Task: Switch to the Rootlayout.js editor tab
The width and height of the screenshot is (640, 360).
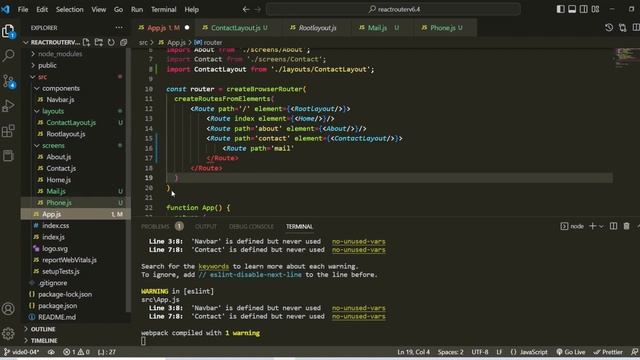Action: click(x=317, y=28)
